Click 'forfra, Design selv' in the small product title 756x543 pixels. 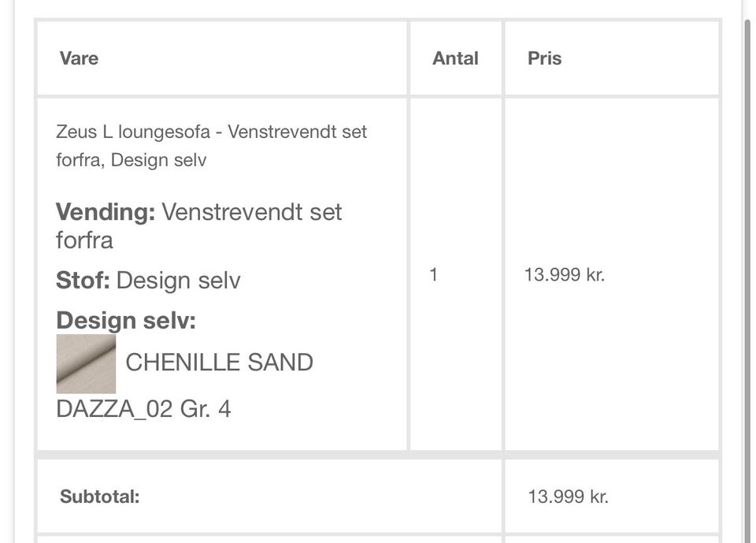[x=131, y=160]
